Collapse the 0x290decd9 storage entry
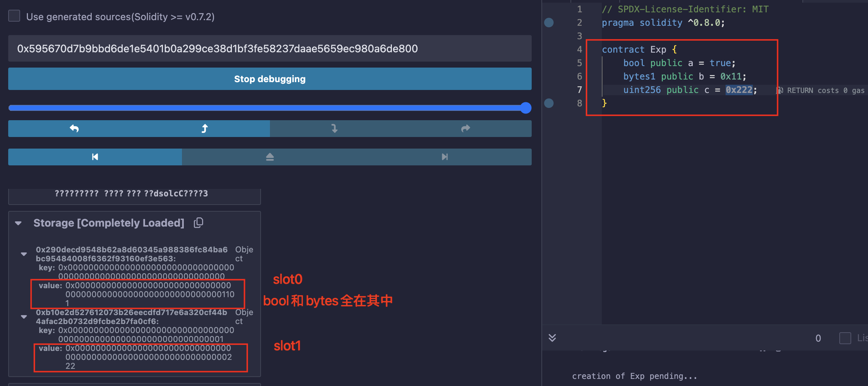This screenshot has width=868, height=386. (24, 254)
